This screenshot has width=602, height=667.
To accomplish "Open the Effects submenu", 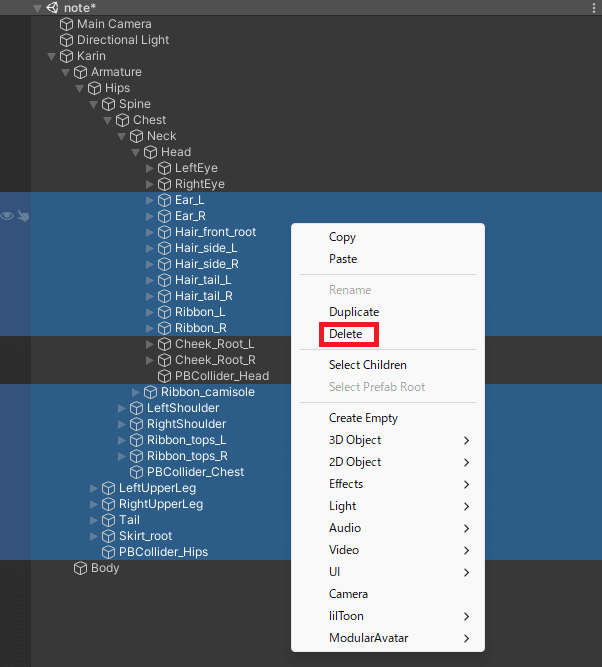I will coord(388,484).
